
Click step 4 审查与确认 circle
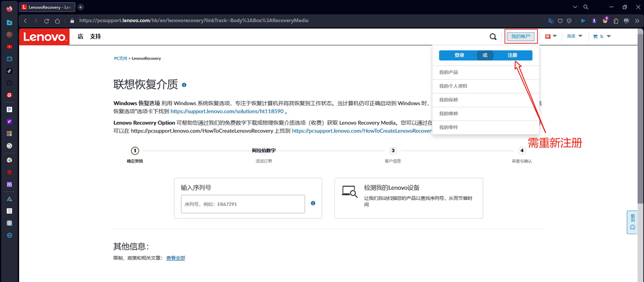coord(522,151)
